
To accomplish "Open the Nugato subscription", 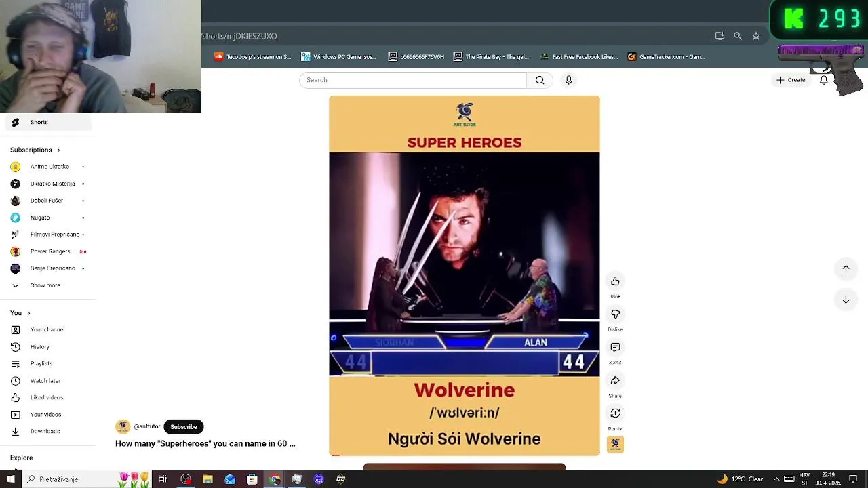I will point(47,218).
